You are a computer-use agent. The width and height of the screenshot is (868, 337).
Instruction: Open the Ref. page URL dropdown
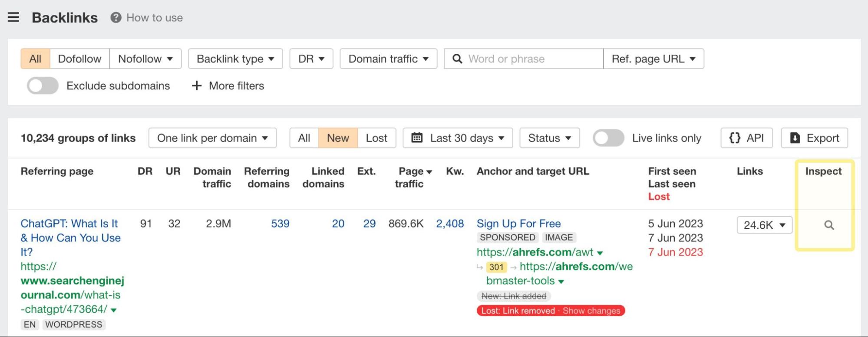coord(653,59)
